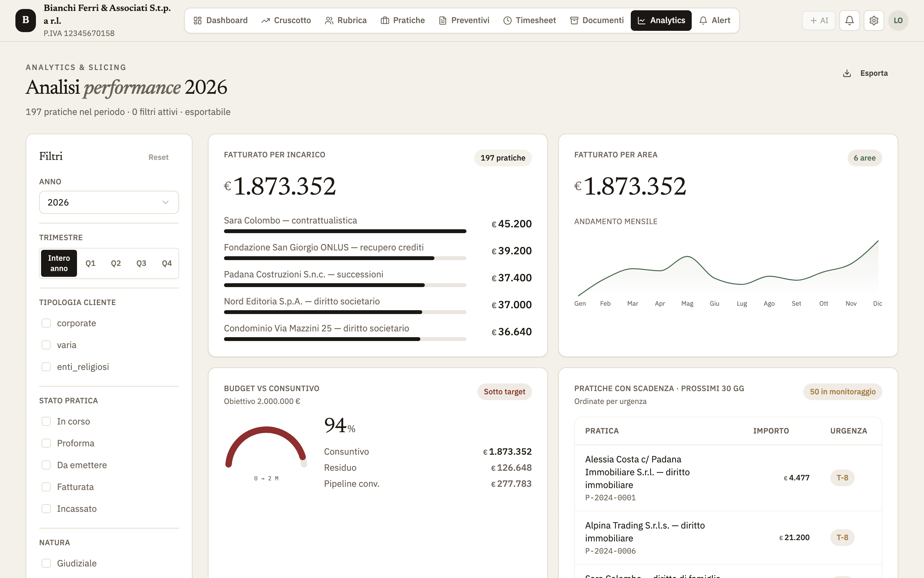Enable the enti_religiosi checkbox

(46, 367)
